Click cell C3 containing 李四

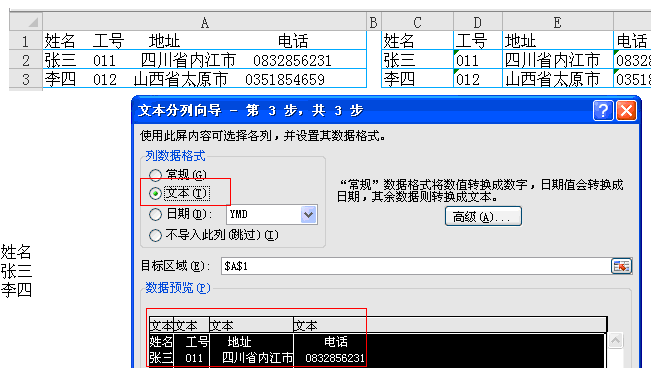(x=417, y=78)
